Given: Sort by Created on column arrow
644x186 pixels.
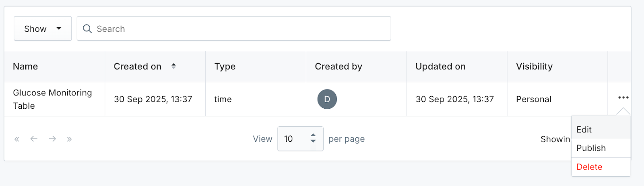Looking at the screenshot, I should point(173,66).
